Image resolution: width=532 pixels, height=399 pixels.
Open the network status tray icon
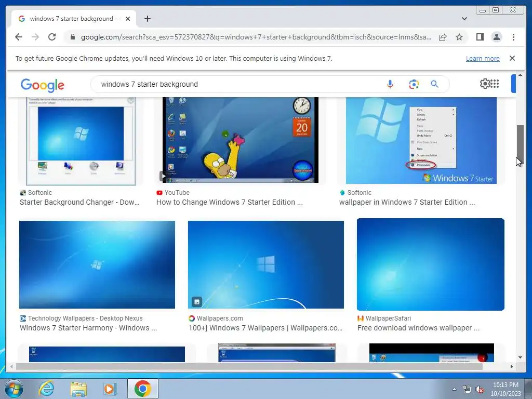(x=467, y=390)
